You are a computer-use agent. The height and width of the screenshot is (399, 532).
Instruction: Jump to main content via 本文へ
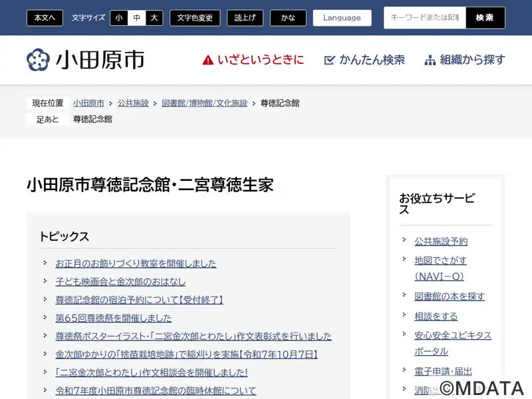[45, 18]
